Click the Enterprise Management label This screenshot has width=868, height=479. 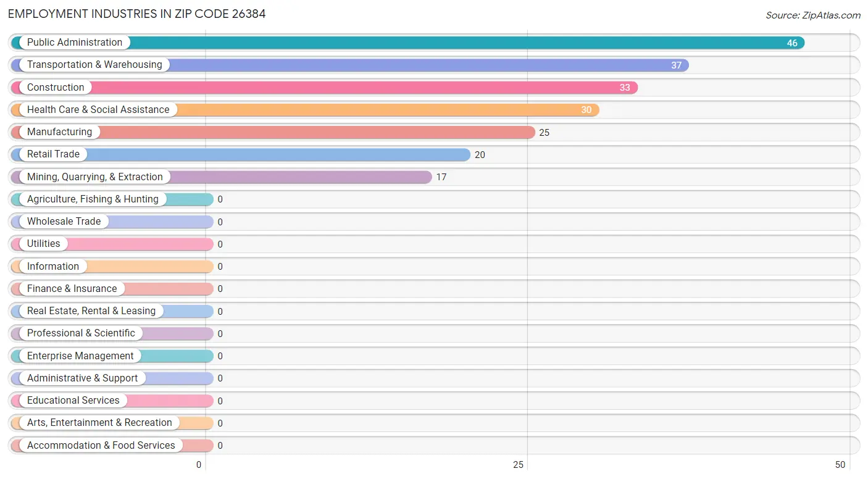pyautogui.click(x=80, y=356)
